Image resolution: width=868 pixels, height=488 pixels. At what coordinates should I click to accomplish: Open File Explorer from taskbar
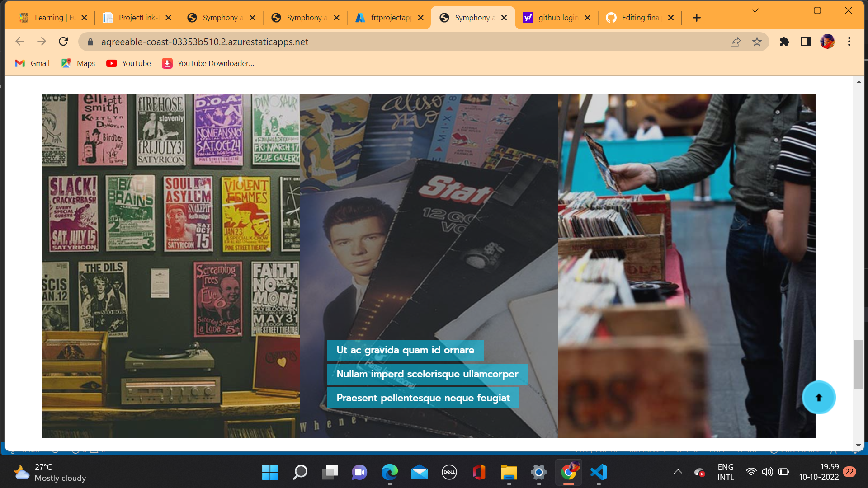(x=509, y=472)
